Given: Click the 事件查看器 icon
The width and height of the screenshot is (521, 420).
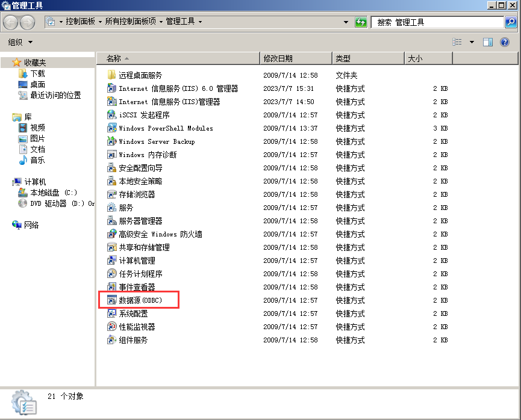Looking at the screenshot, I should click(111, 287).
